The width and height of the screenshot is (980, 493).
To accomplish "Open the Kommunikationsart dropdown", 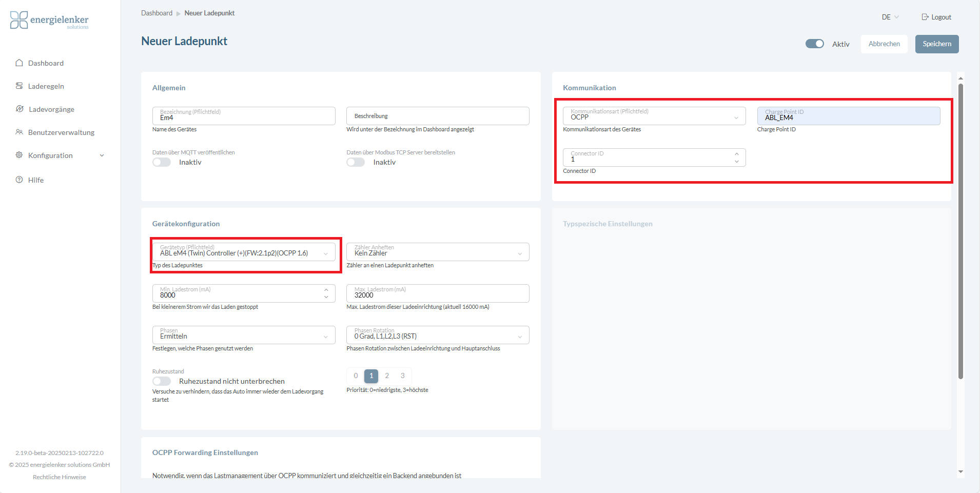I will pos(654,116).
